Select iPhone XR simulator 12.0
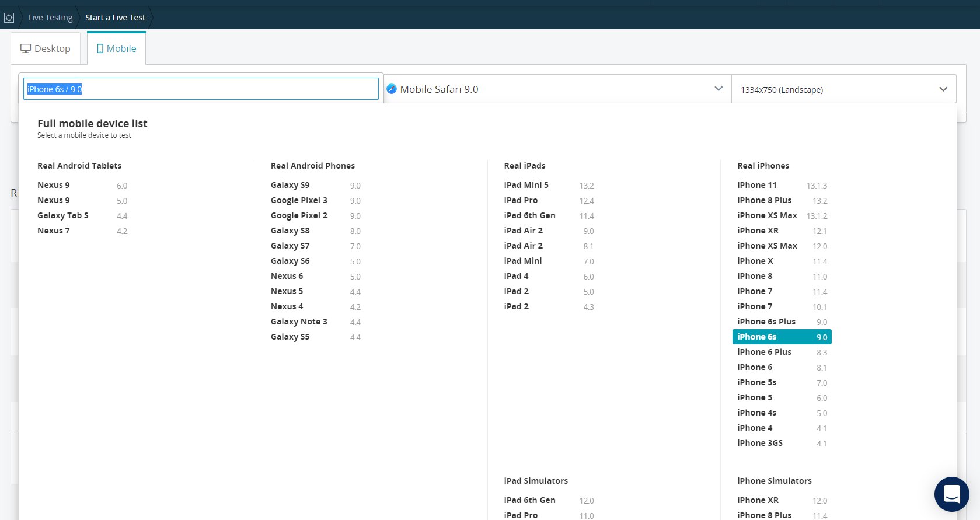The image size is (980, 520). tap(782, 500)
